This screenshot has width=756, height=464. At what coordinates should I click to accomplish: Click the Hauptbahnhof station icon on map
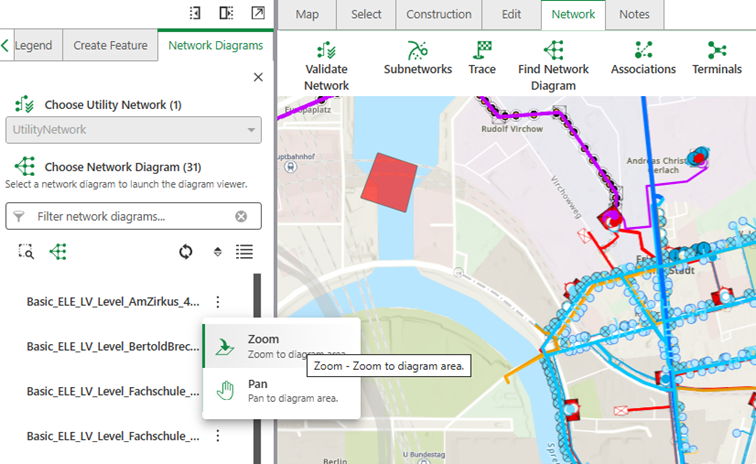[x=290, y=167]
